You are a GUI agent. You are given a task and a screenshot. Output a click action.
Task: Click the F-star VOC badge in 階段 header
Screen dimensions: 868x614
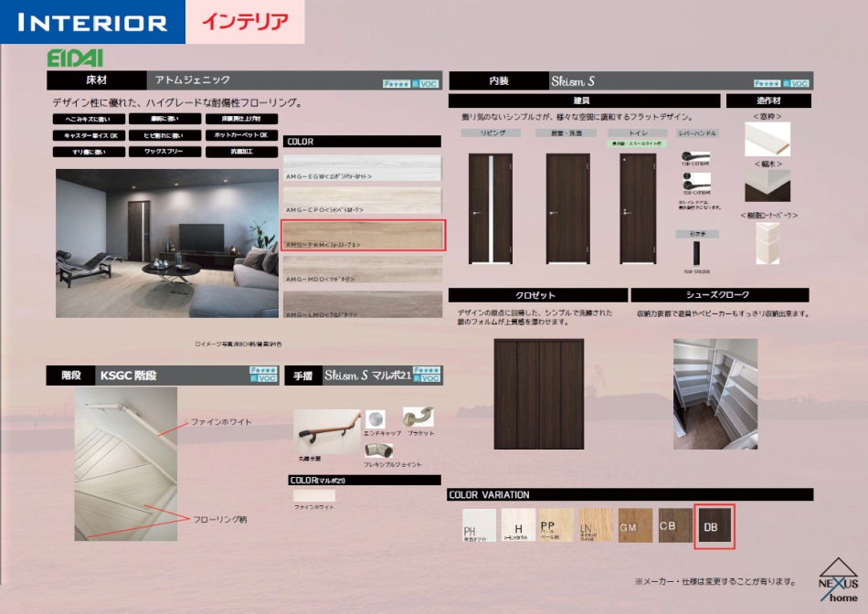[x=263, y=375]
